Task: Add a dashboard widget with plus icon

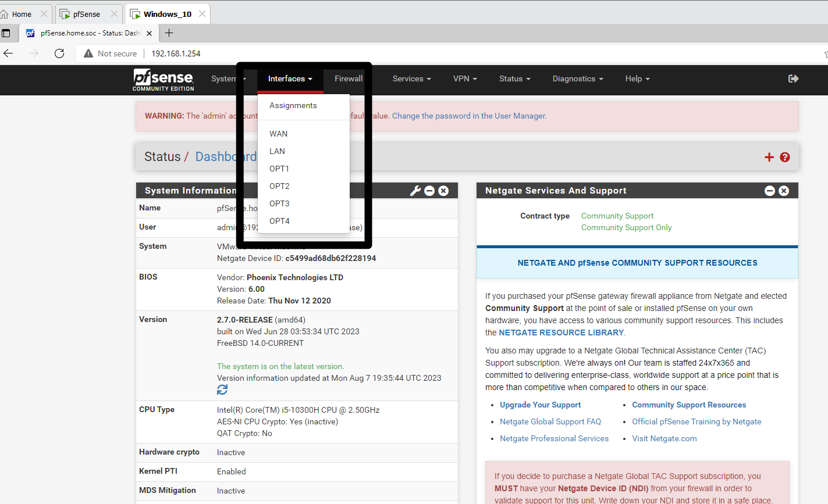Action: pos(769,157)
